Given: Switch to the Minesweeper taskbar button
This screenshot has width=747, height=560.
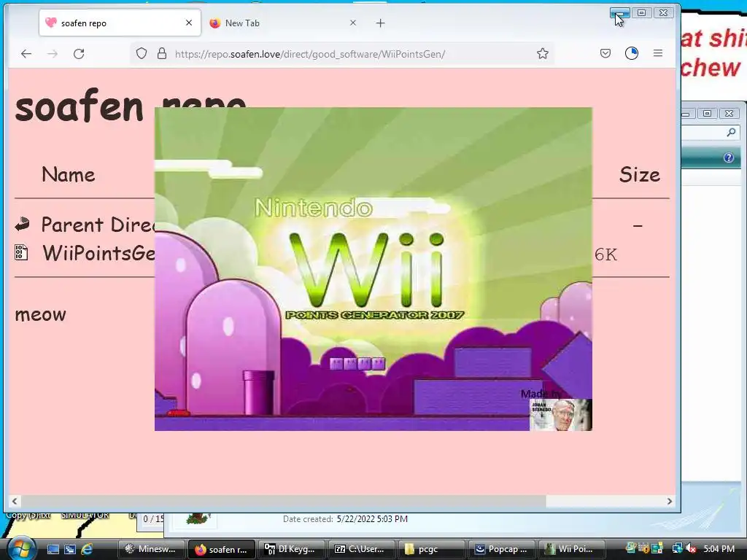Looking at the screenshot, I should click(151, 549).
